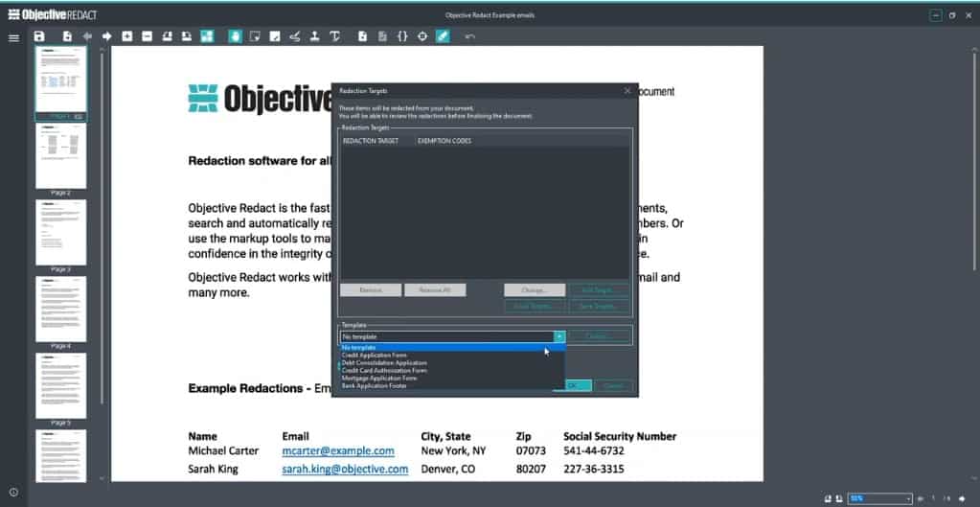980x507 pixels.
Task: Select the hand pan tool
Action: pos(235,36)
